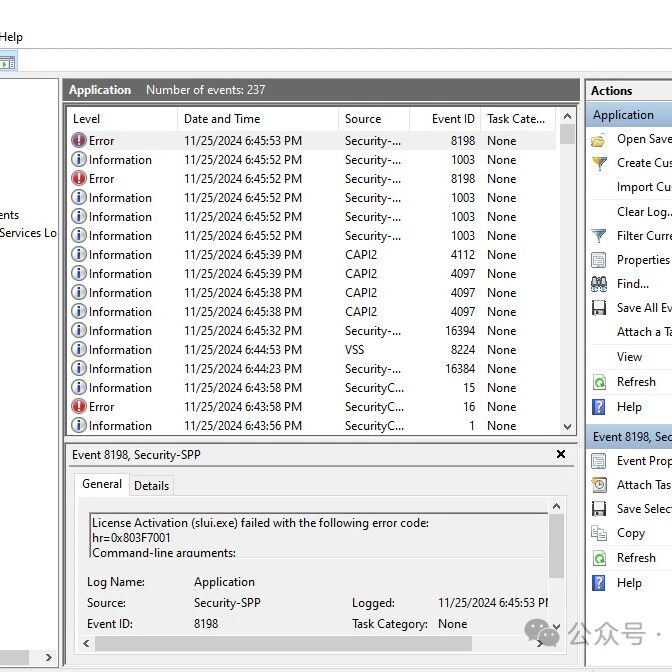
Task: Click the toolbar show/hide pane icon
Action: [8, 63]
